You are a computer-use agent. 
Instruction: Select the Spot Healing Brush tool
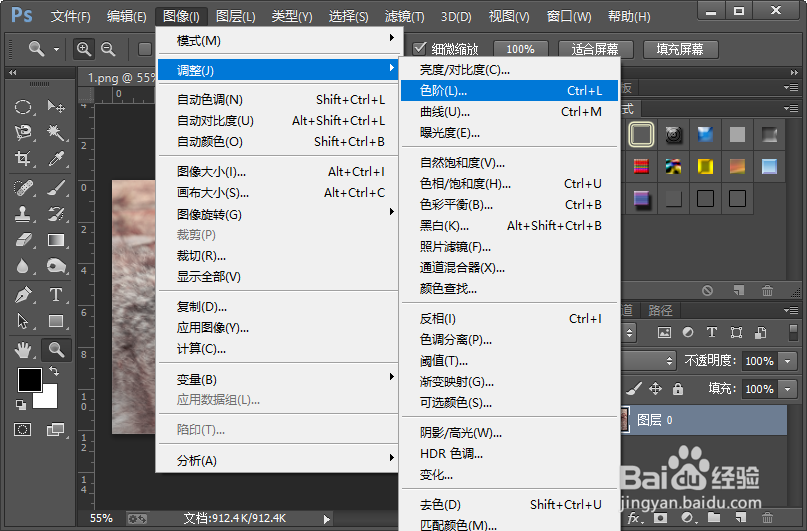click(x=23, y=188)
